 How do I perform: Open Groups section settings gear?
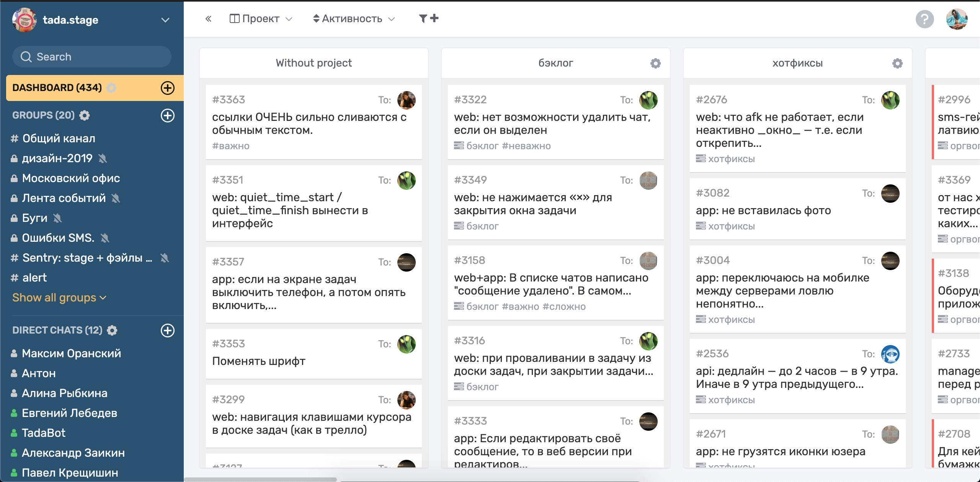[x=85, y=116]
